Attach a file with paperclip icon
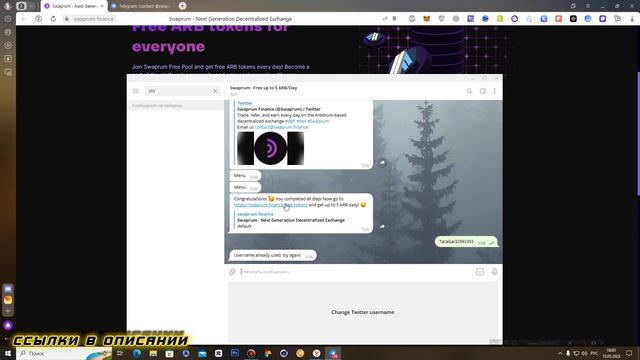Image resolution: width=640 pixels, height=360 pixels. pyautogui.click(x=232, y=272)
